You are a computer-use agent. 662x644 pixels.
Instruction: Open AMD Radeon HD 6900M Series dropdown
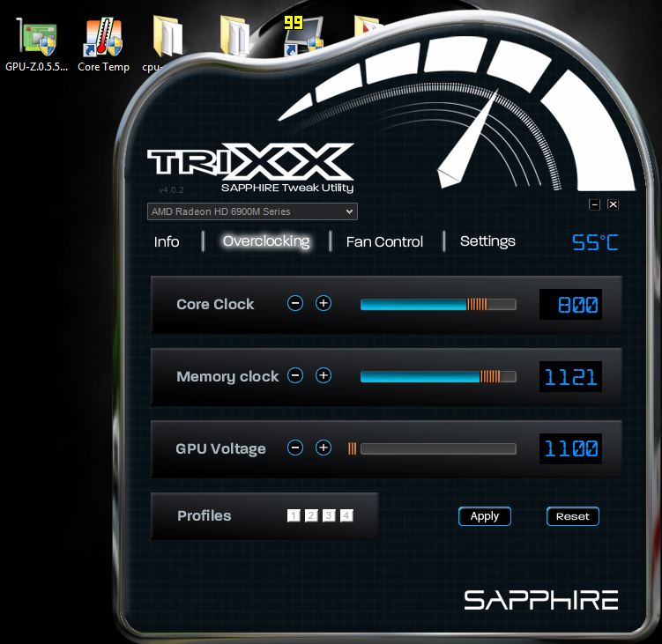pyautogui.click(x=252, y=211)
